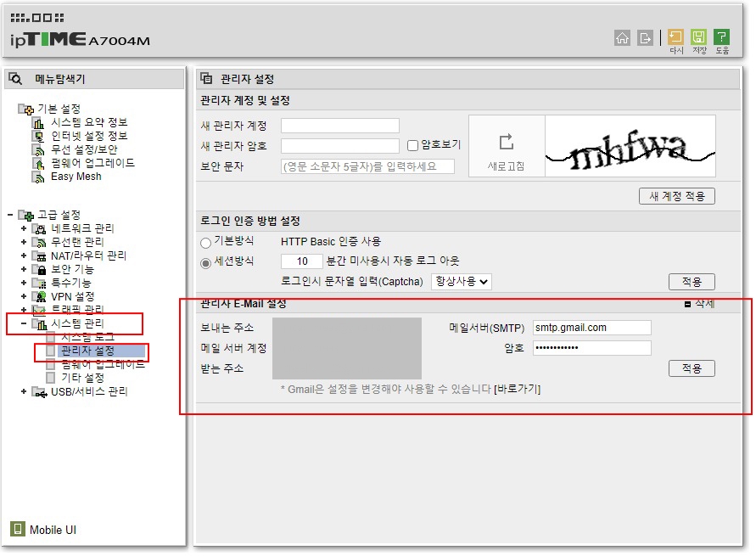
Task: Click the minus icon beside 삭제
Action: (x=687, y=304)
